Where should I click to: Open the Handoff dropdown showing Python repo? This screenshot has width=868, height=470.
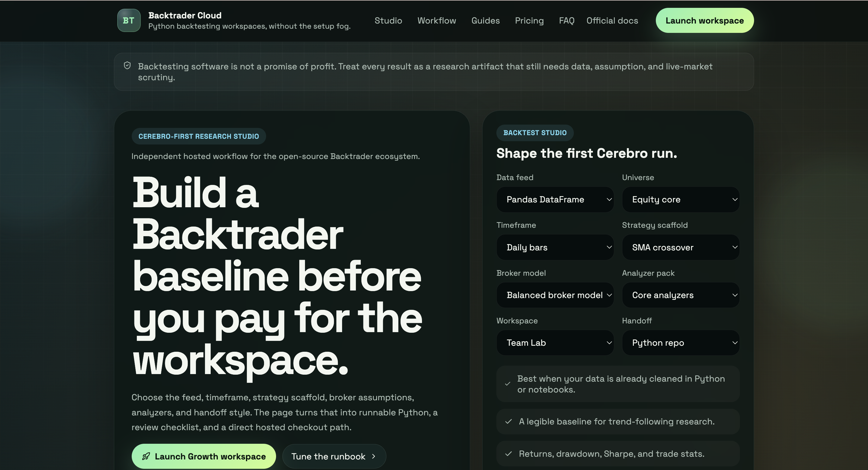pyautogui.click(x=681, y=343)
